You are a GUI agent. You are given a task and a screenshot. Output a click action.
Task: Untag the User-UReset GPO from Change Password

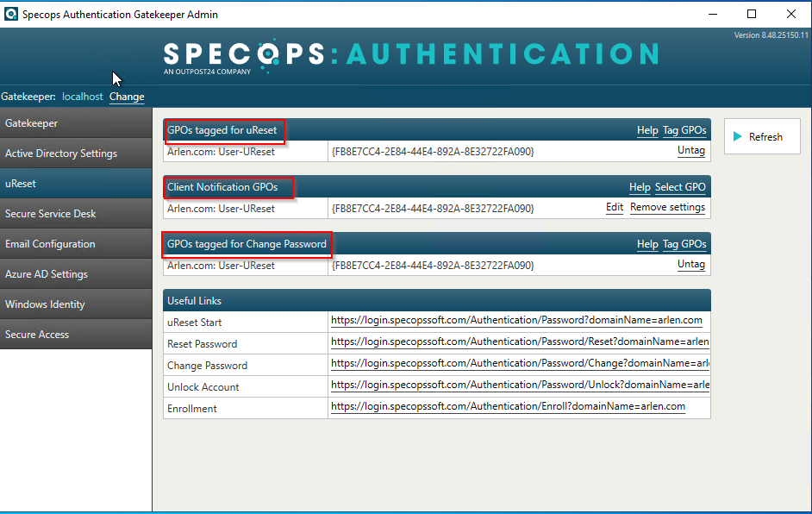pos(691,264)
